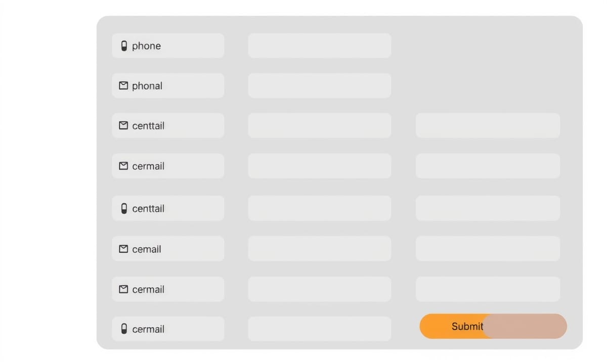Click the envelope icon next to "phonal"
This screenshot has height=364, width=607.
click(x=123, y=85)
